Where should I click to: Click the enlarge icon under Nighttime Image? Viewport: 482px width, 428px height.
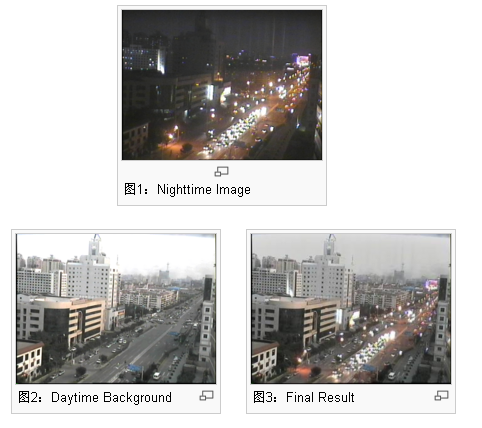pos(221,172)
